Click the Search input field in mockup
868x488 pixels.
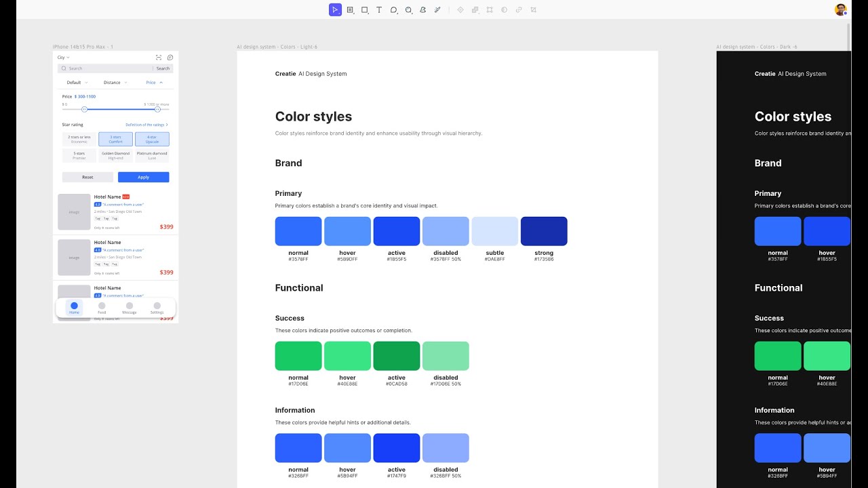(105, 68)
